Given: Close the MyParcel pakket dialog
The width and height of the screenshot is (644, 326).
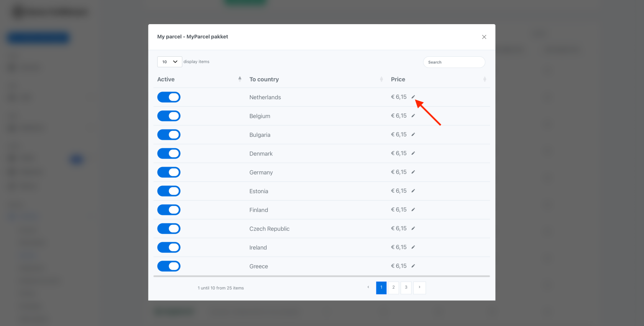Looking at the screenshot, I should coord(484,37).
